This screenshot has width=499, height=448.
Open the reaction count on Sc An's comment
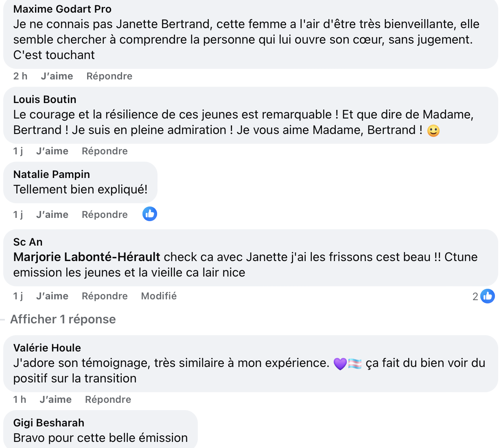(x=475, y=296)
